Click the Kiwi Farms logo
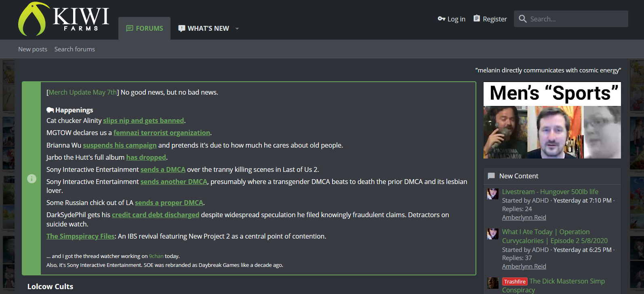This screenshot has height=294, width=644. (63, 19)
